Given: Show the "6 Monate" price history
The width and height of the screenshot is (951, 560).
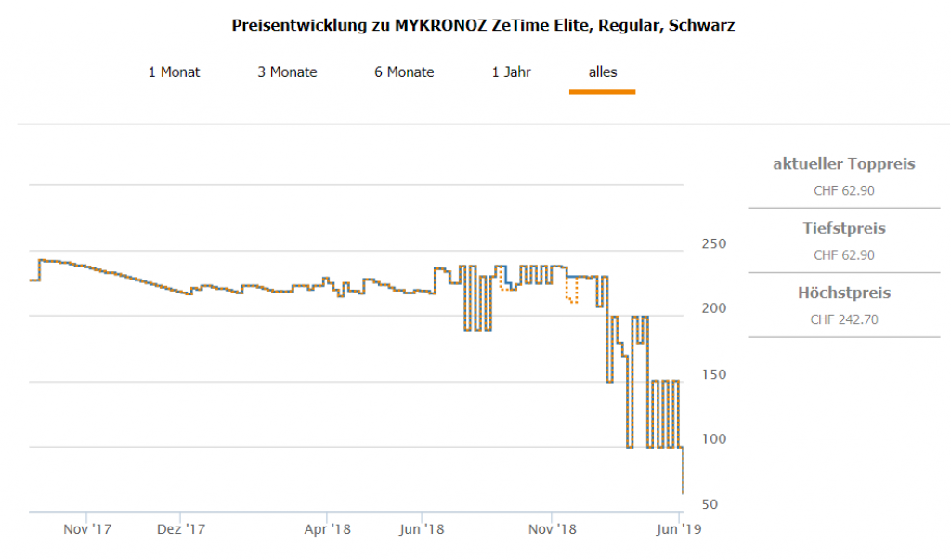Looking at the screenshot, I should coord(404,72).
